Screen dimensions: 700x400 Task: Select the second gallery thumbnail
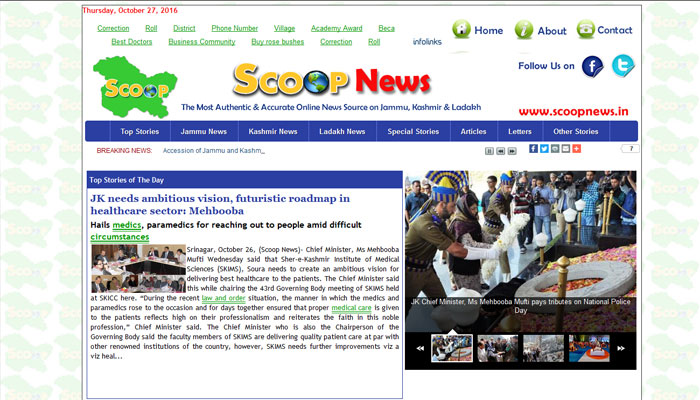(497, 348)
